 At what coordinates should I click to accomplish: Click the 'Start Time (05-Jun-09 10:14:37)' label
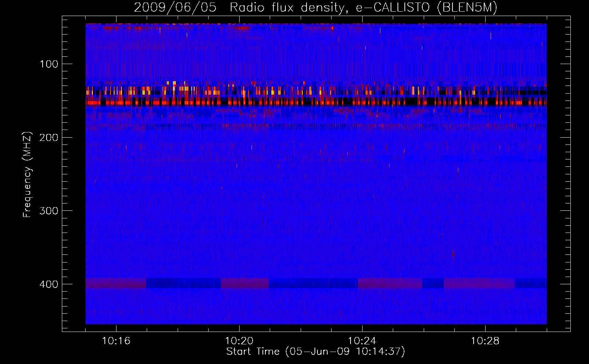coord(316,352)
